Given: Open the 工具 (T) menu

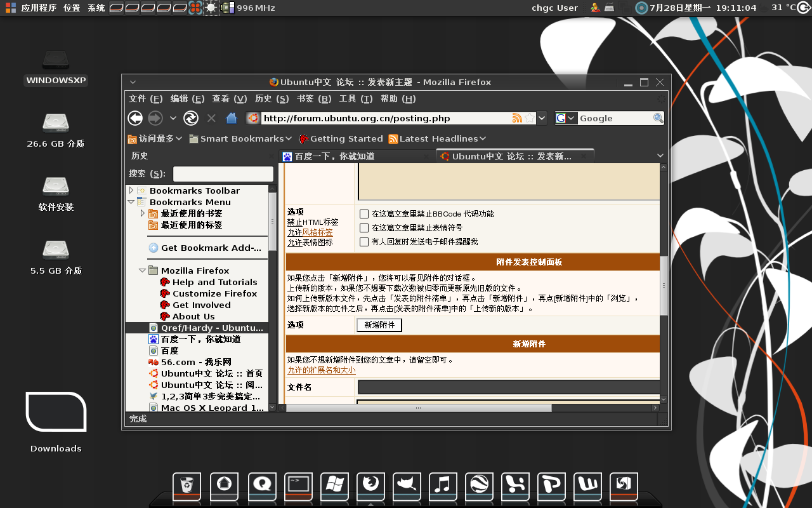Looking at the screenshot, I should pos(356,99).
